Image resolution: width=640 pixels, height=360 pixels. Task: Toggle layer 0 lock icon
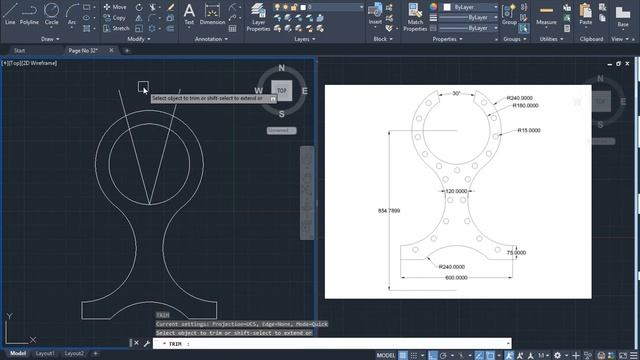pyautogui.click(x=294, y=7)
